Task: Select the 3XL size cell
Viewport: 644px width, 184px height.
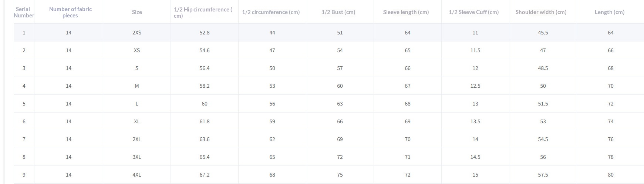Action: tap(137, 157)
